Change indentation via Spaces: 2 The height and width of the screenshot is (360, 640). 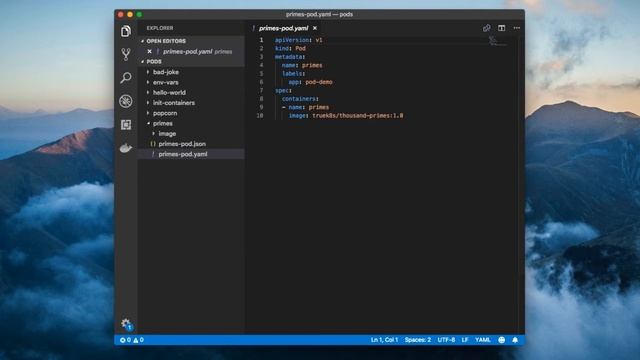tap(418, 340)
